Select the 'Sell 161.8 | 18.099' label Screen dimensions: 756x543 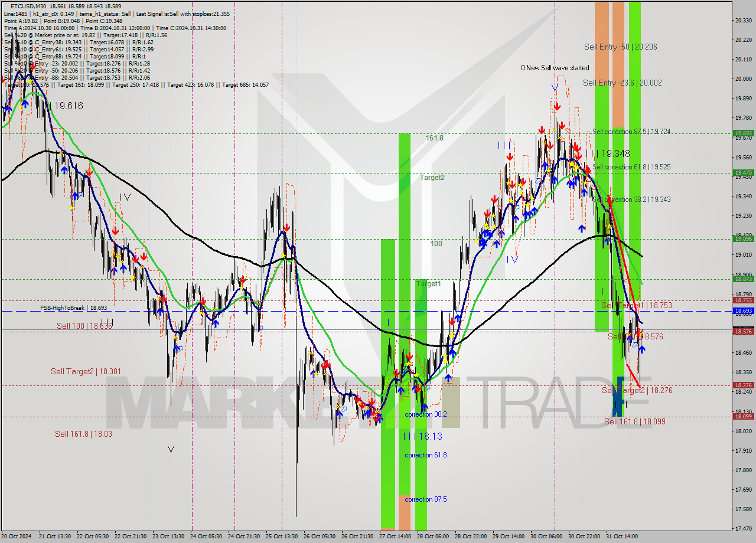click(635, 421)
